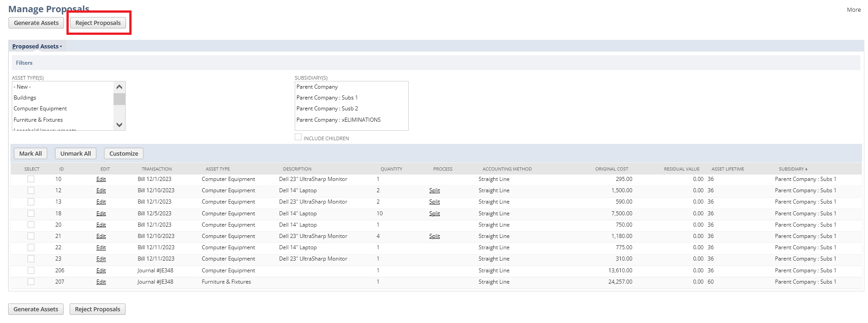Select checkbox for asset ID 207

coord(31,282)
